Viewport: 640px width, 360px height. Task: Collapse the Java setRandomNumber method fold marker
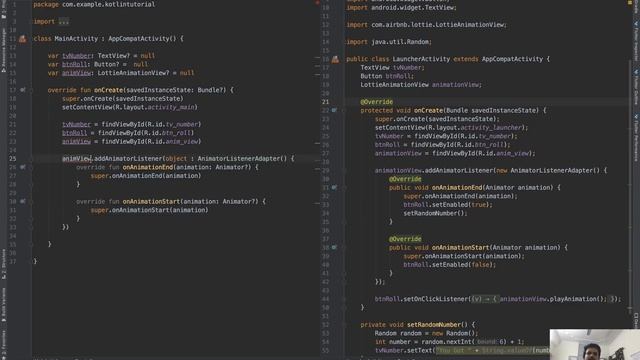pos(344,325)
